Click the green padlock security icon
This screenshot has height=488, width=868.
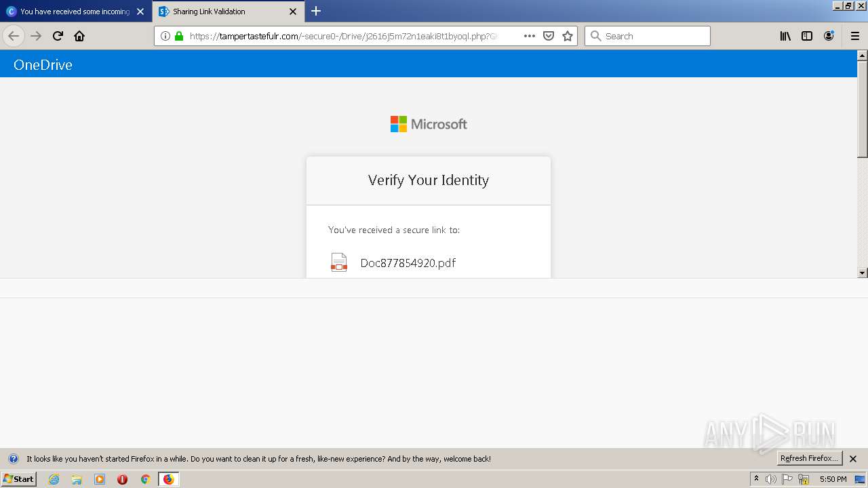[179, 36]
